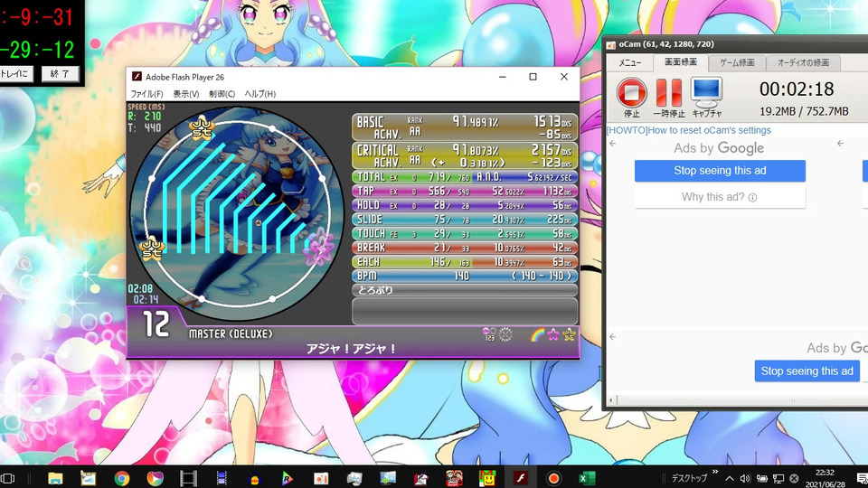The width and height of the screenshot is (868, 488).
Task: Click the pink star note on chart ring
Action: pos(320,249)
